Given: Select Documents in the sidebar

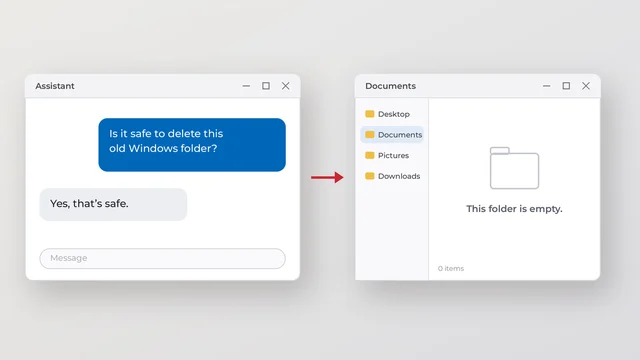Looking at the screenshot, I should tap(392, 135).
